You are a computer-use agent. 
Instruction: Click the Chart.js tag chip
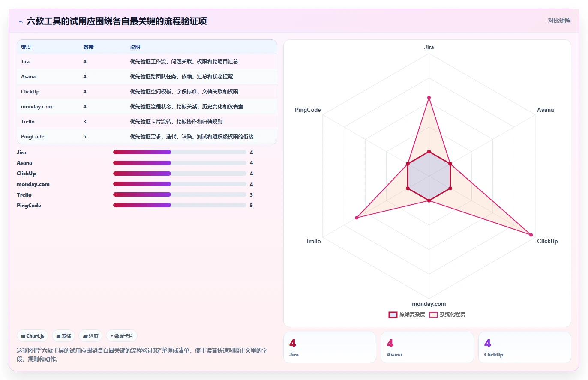[33, 336]
